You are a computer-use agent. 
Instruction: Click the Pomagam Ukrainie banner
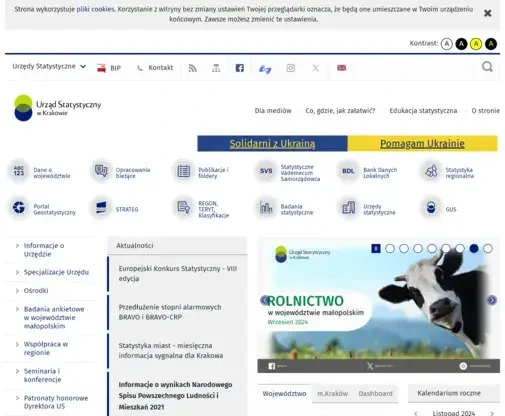422,144
